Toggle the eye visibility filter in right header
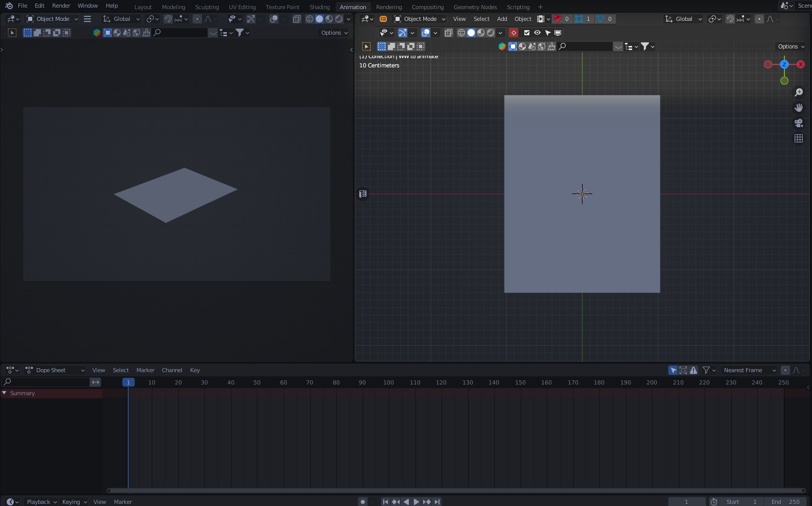The width and height of the screenshot is (812, 506). [x=537, y=33]
